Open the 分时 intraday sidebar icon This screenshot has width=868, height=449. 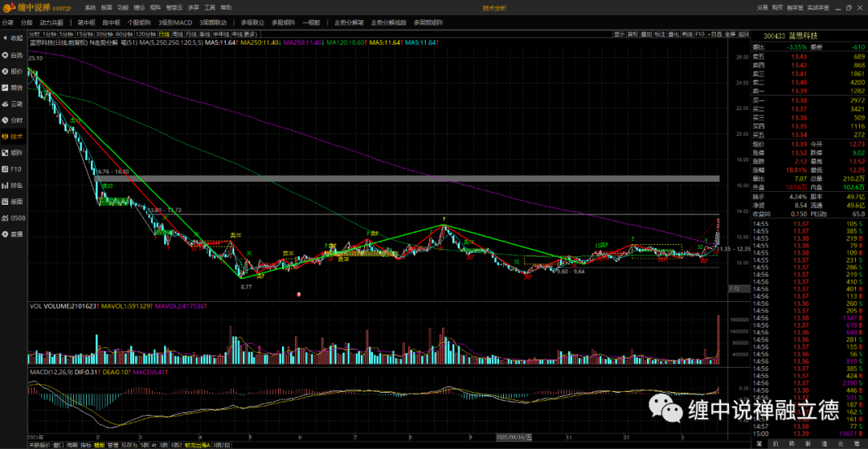(14, 120)
